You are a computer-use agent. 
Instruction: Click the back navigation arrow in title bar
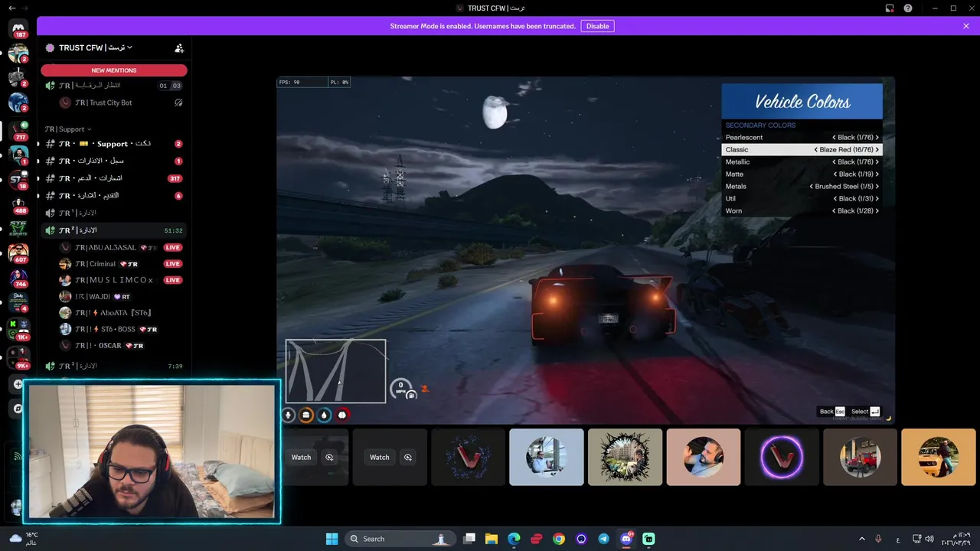click(x=12, y=8)
